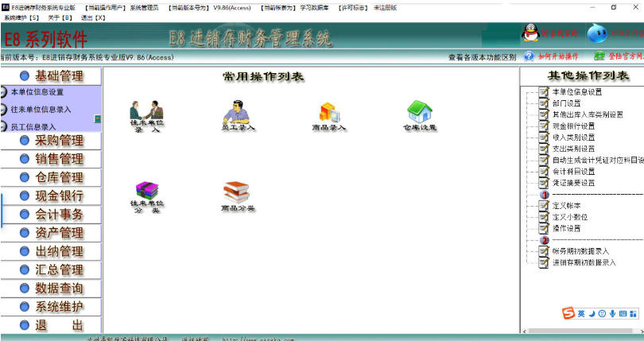Click notepad icon beside 部门设置
The width and height of the screenshot is (644, 341).
(544, 103)
